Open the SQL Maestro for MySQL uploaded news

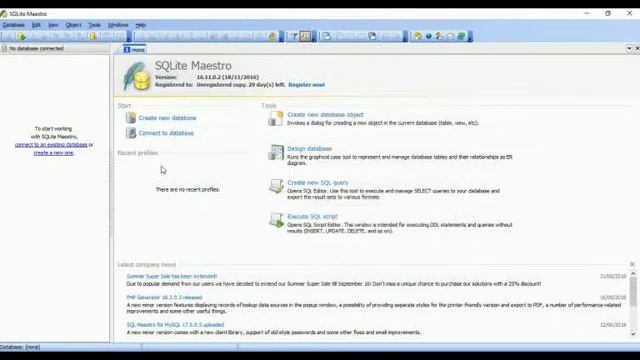175,325
